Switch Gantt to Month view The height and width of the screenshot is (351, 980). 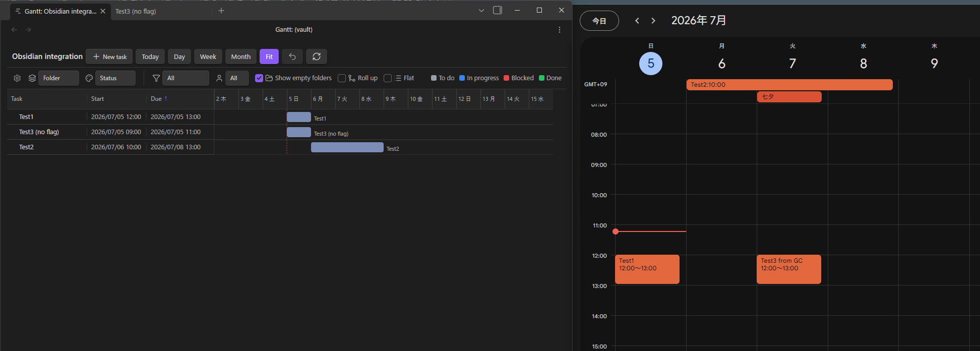click(x=241, y=56)
